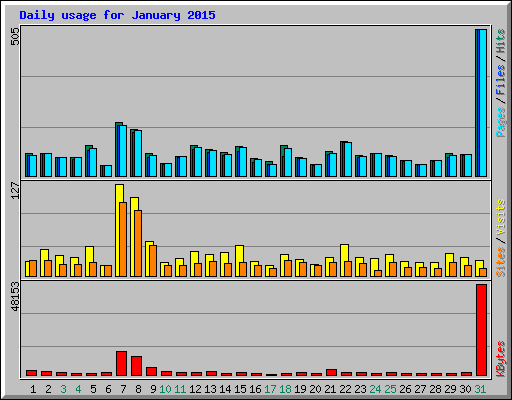Viewport: 512px width, 400px height.
Task: Click the yellow visits bar for day 22
Action: 344,260
